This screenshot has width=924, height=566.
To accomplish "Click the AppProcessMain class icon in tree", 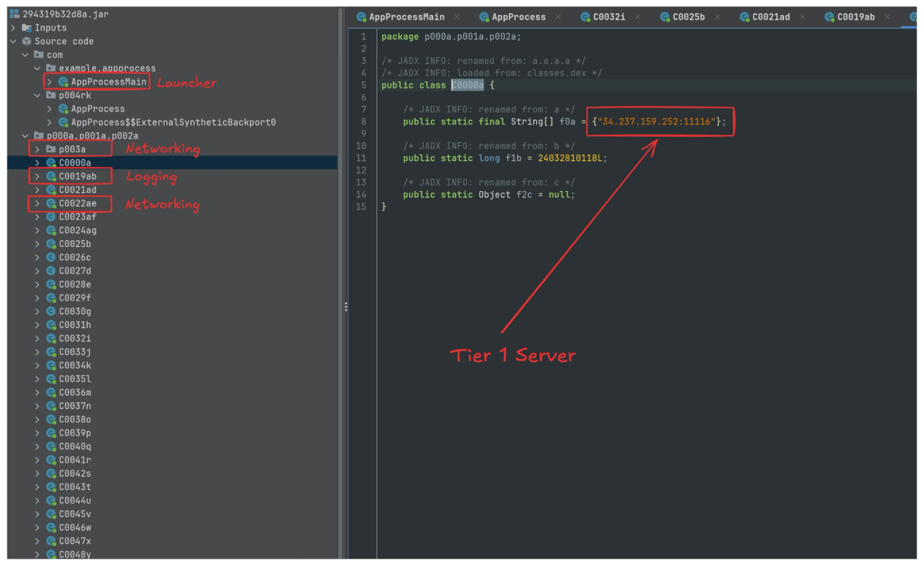I will coord(63,82).
